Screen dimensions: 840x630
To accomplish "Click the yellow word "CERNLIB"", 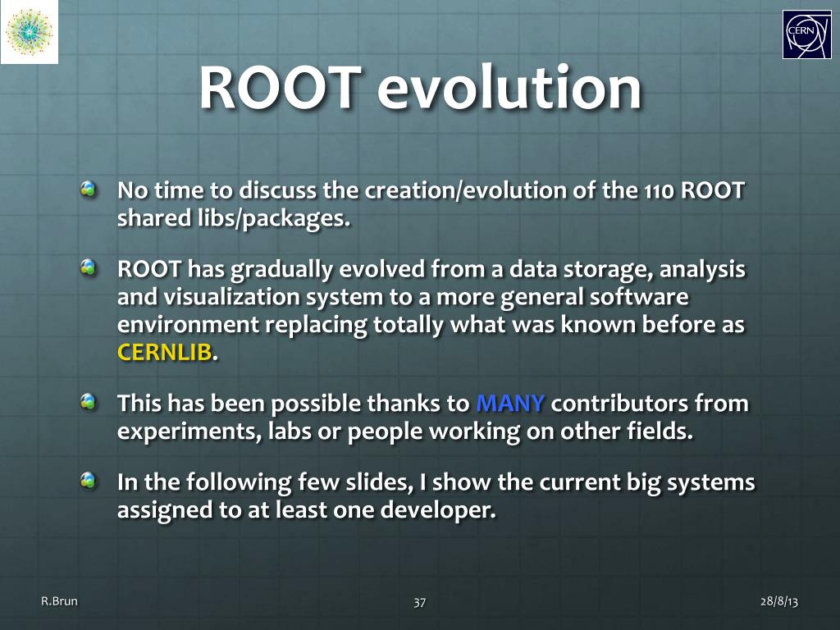I will pyautogui.click(x=164, y=353).
